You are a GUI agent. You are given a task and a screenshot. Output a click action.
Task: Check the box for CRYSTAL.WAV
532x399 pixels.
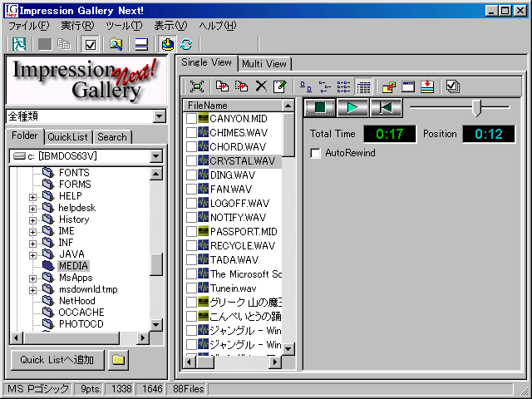(x=191, y=160)
